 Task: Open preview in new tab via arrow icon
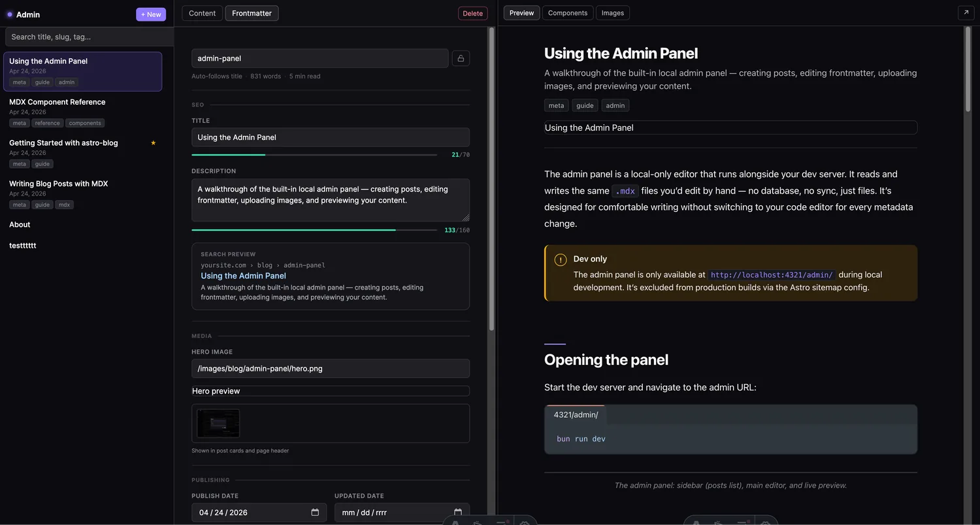(966, 12)
